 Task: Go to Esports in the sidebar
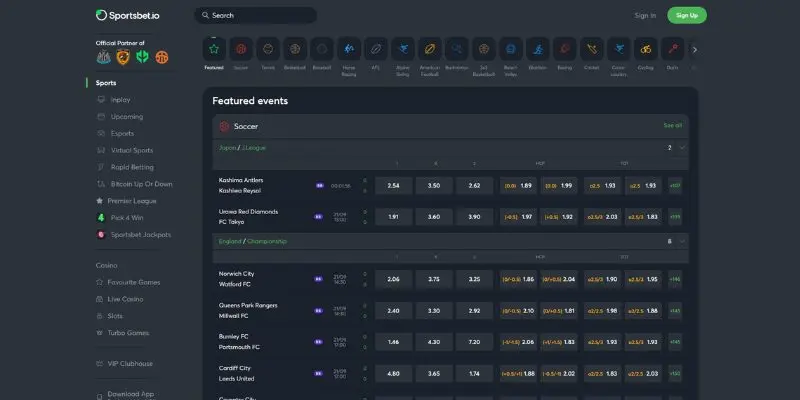click(122, 133)
